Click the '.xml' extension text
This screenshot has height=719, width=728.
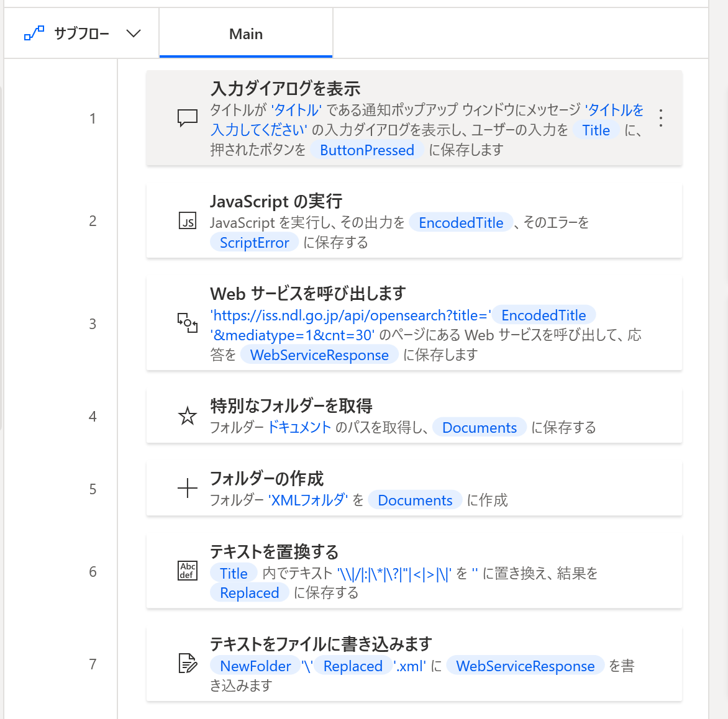click(x=409, y=666)
